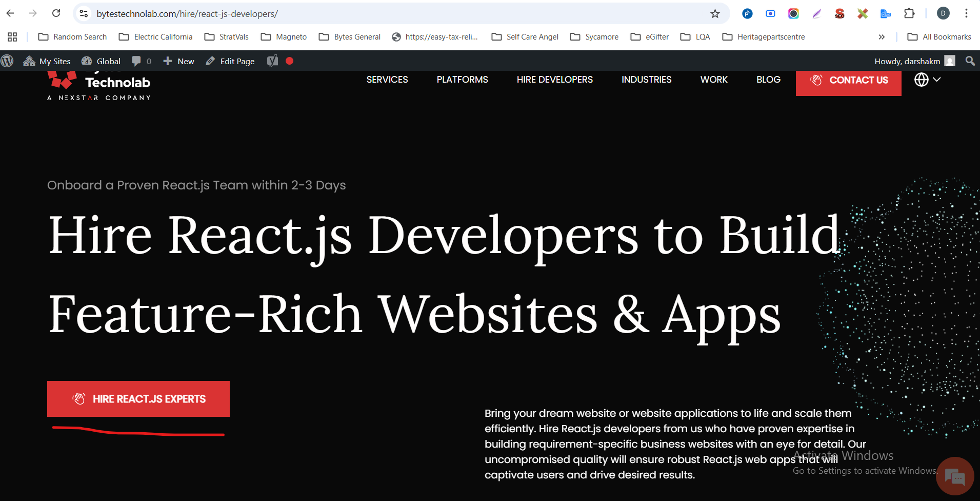Click New in the WordPress admin bar
980x501 pixels.
click(178, 61)
